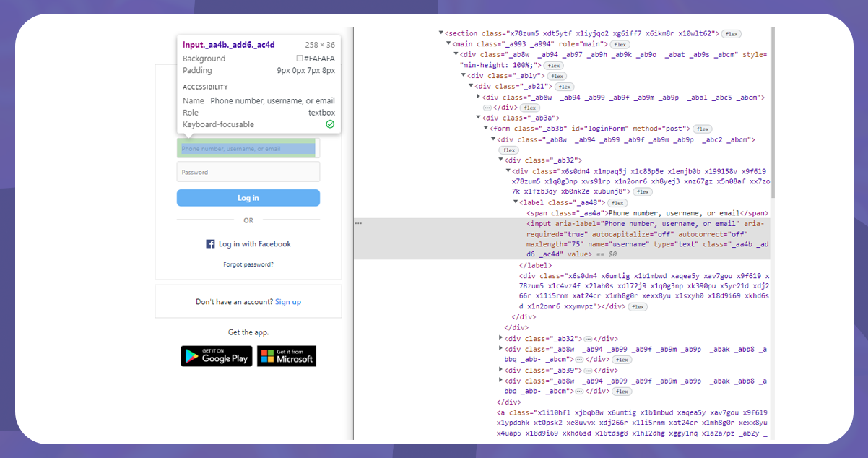Click the Facebook logo icon
Screen dimensions: 868x458
tap(211, 244)
